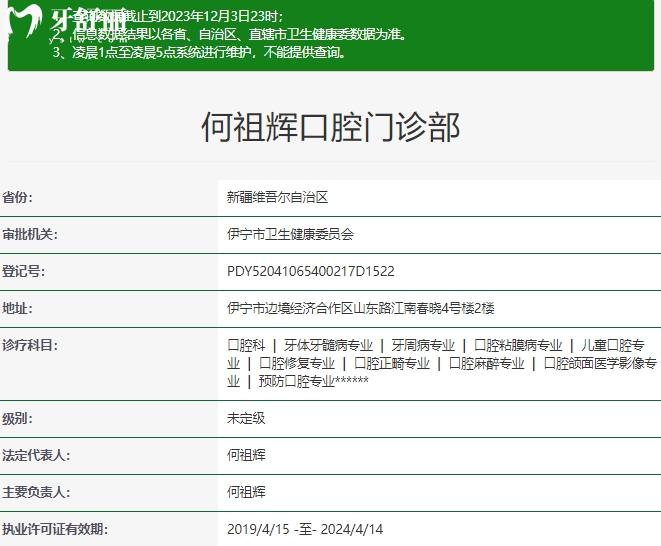Click the 地址 label
The width and height of the screenshot is (661, 546).
[17, 308]
